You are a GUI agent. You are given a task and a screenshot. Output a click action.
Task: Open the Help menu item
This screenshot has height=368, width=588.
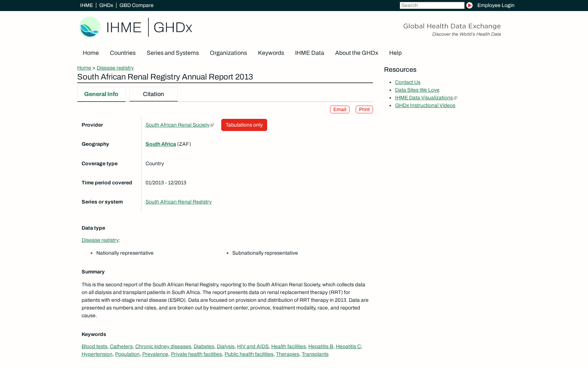coord(395,53)
